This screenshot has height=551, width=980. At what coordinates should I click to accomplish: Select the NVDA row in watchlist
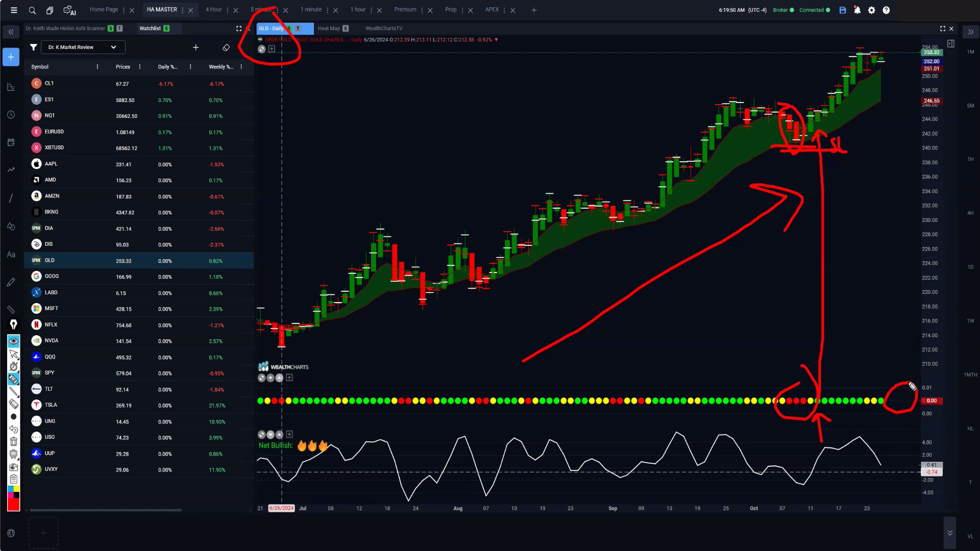[x=139, y=341]
